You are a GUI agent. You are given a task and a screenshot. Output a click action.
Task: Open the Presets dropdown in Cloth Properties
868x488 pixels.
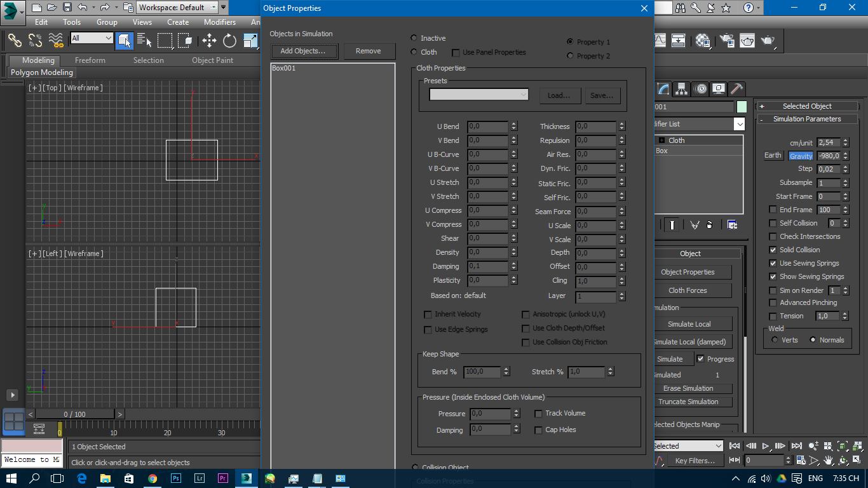pyautogui.click(x=524, y=94)
